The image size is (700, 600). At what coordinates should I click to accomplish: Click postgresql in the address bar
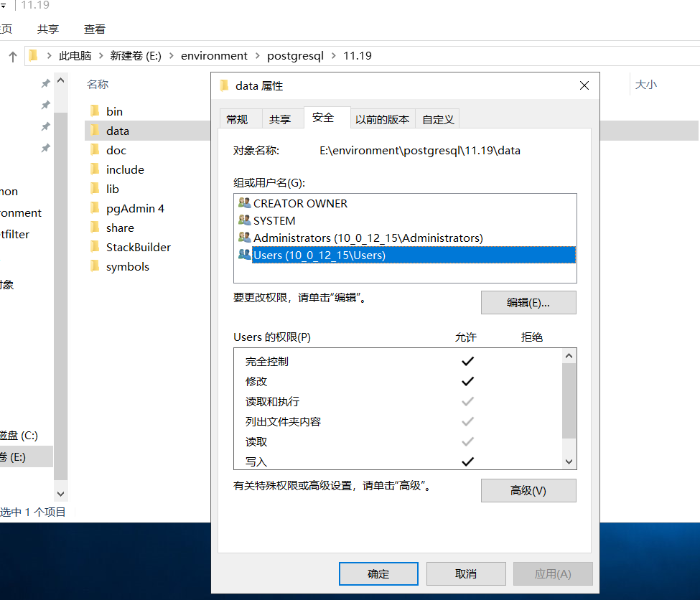coord(295,56)
